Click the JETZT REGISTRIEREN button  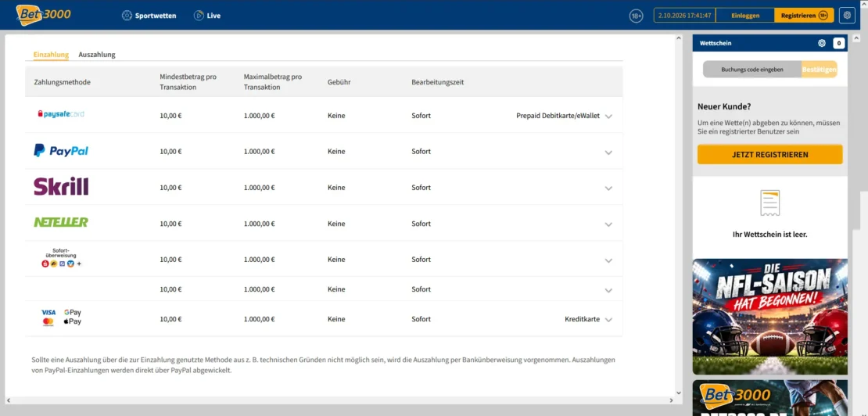(769, 155)
